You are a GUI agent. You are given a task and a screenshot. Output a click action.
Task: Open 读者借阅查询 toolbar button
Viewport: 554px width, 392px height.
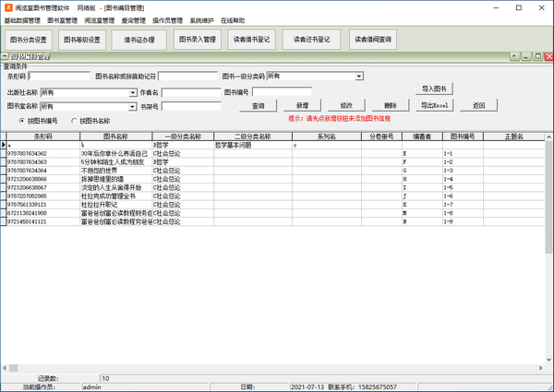tap(371, 41)
